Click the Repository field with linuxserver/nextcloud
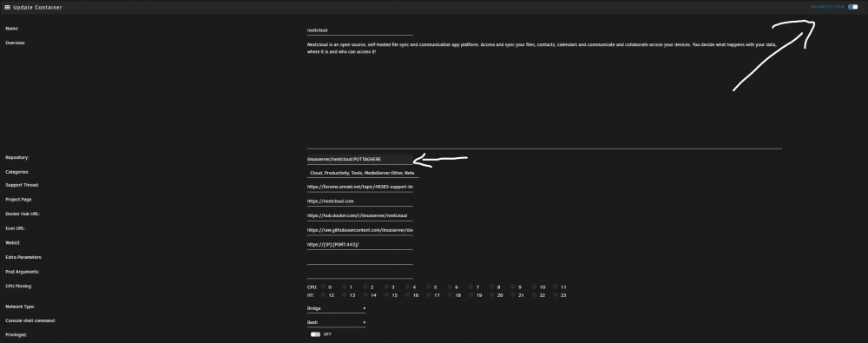This screenshot has width=868, height=343. [x=360, y=159]
